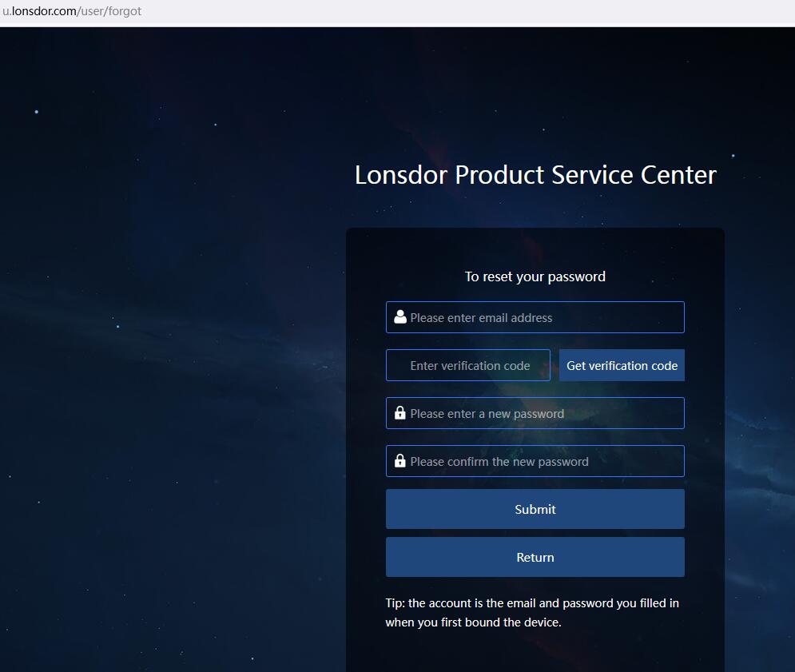This screenshot has width=795, height=672.
Task: Click the 'To reset your password' text
Action: (535, 276)
